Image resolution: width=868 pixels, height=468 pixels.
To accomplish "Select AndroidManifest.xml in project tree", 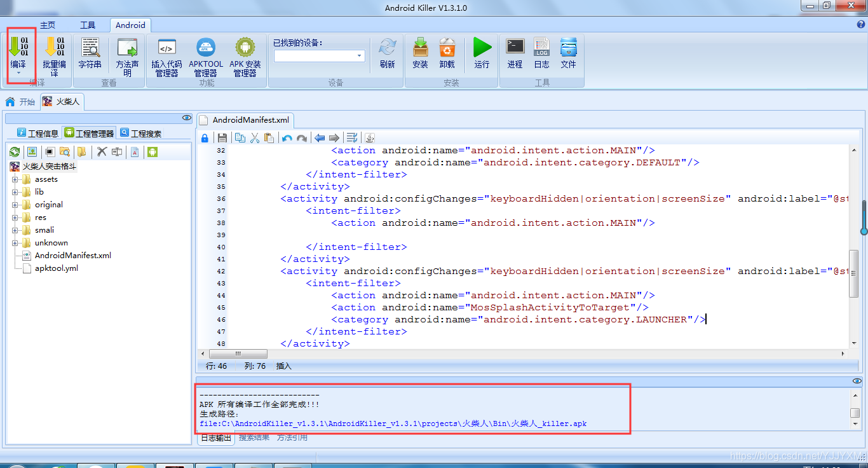I will (x=72, y=256).
